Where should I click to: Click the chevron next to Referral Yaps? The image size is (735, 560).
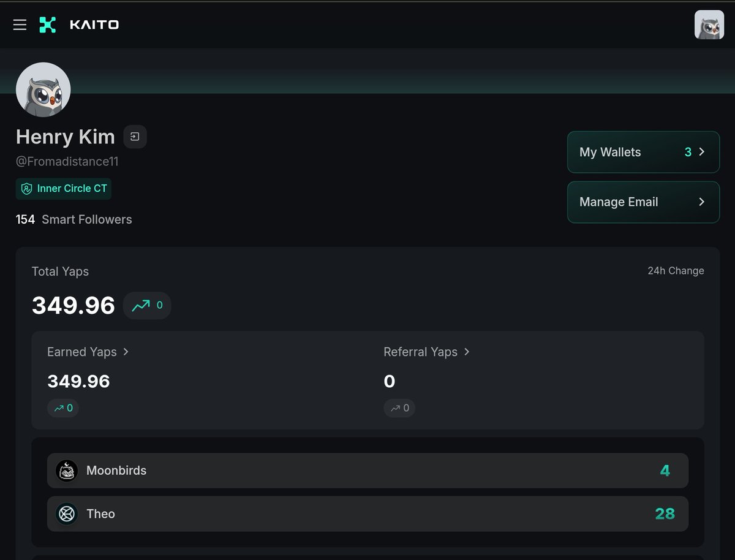pyautogui.click(x=467, y=352)
